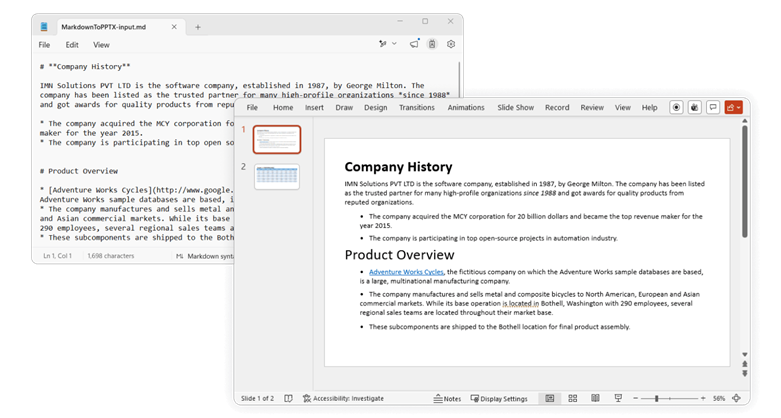Open the View menu in Notepad
Screen dimensions: 781x418
[101, 45]
